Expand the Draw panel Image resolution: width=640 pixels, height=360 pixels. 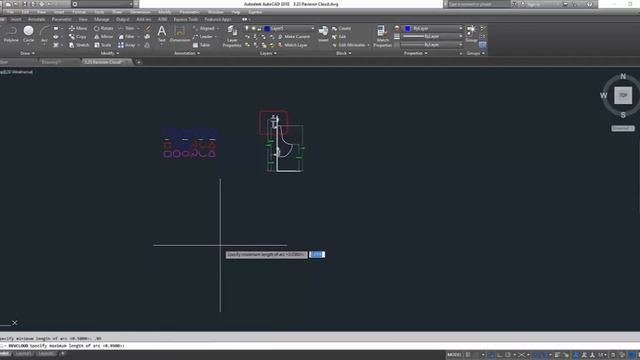pos(28,53)
